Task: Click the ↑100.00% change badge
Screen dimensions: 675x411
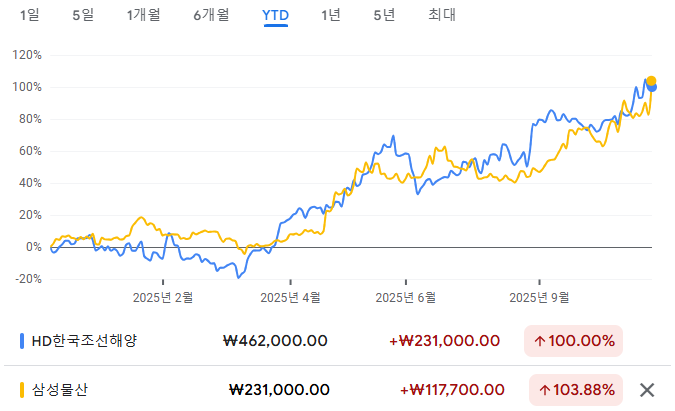Action: (x=573, y=341)
